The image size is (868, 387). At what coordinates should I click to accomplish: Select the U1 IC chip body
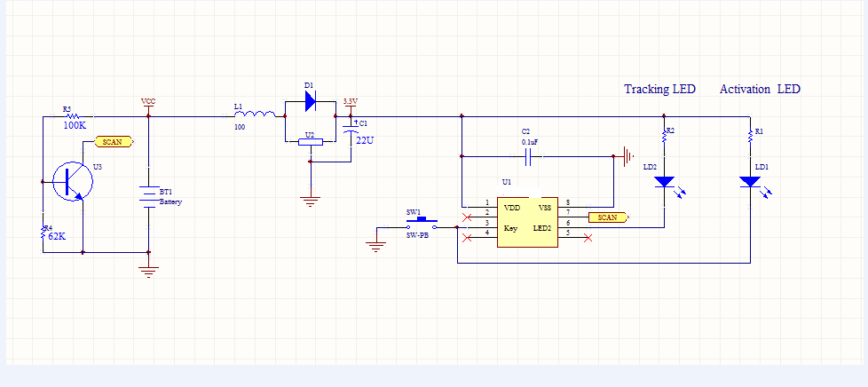[x=527, y=222]
